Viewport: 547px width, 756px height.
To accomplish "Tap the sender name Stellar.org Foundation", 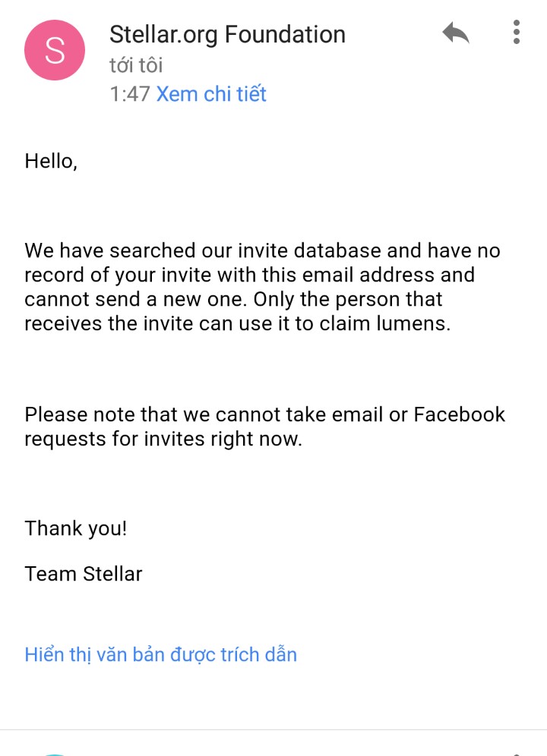I will click(x=227, y=34).
